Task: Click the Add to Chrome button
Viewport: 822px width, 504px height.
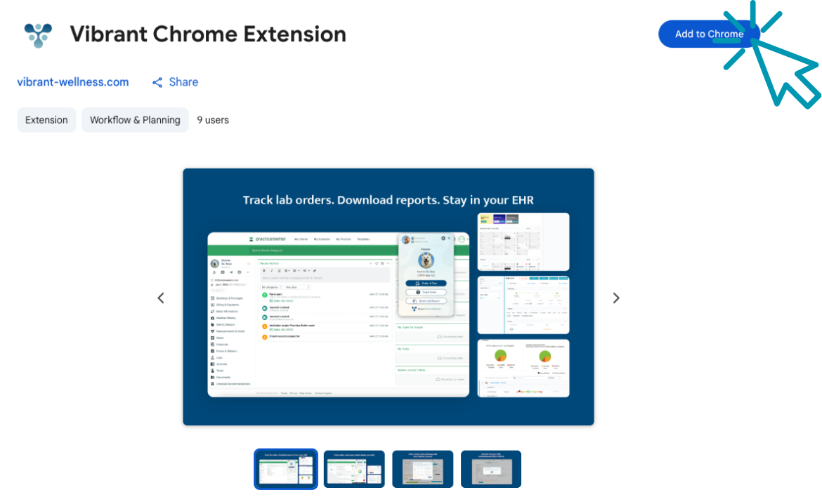Action: [708, 34]
